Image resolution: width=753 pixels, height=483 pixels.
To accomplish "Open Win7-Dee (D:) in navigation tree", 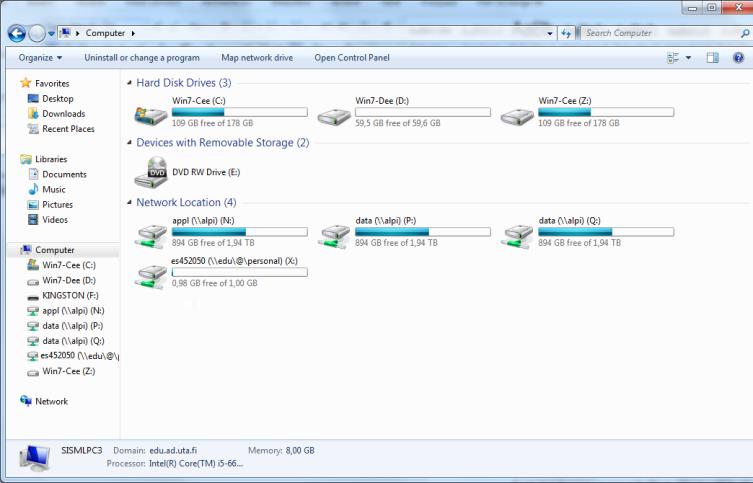I will [69, 280].
